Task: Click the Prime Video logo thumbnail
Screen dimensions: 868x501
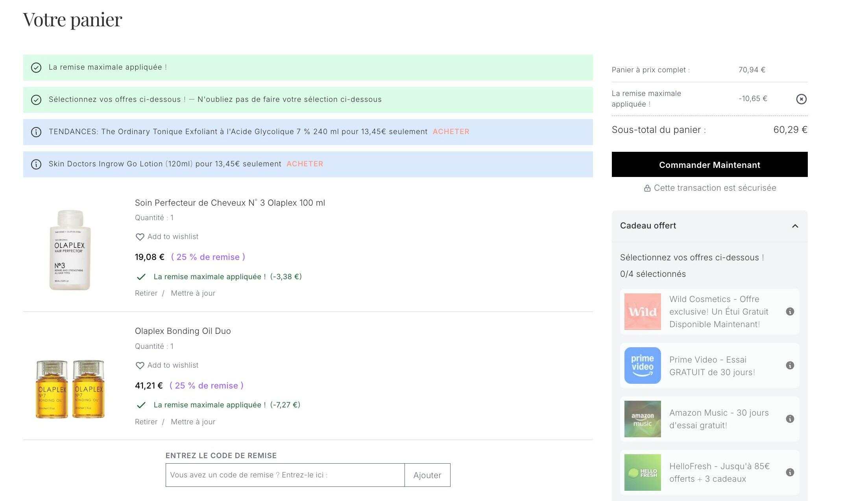Action: pyautogui.click(x=643, y=365)
